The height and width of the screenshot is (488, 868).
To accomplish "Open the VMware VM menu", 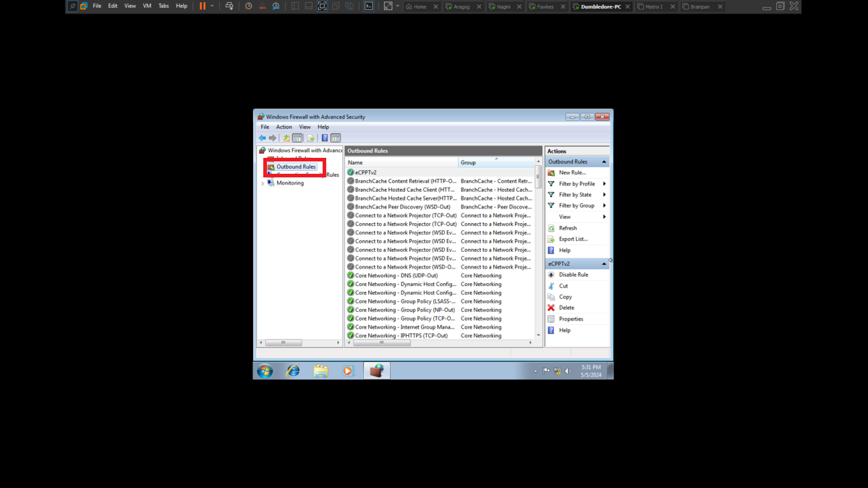I will click(x=148, y=6).
